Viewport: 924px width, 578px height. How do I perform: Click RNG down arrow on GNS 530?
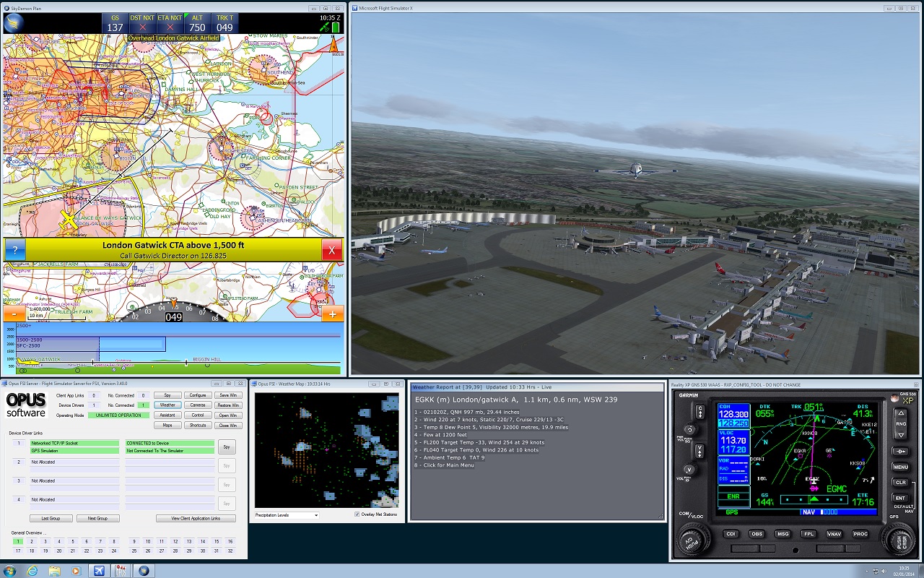tap(900, 435)
